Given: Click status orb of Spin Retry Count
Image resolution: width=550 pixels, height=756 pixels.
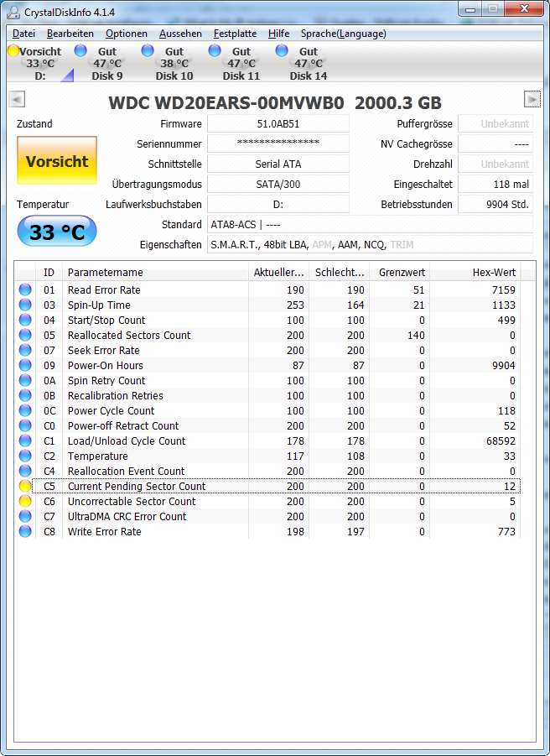Looking at the screenshot, I should tap(25, 380).
